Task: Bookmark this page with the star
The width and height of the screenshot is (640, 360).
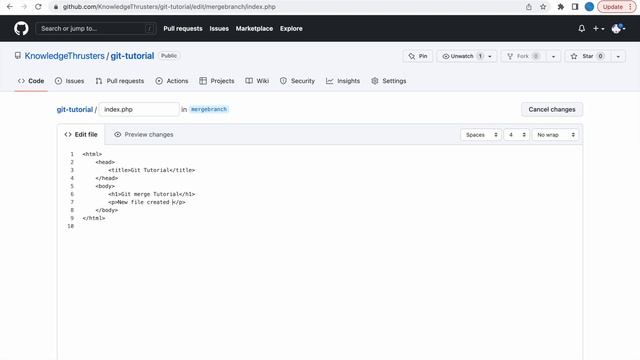Action: (543, 7)
